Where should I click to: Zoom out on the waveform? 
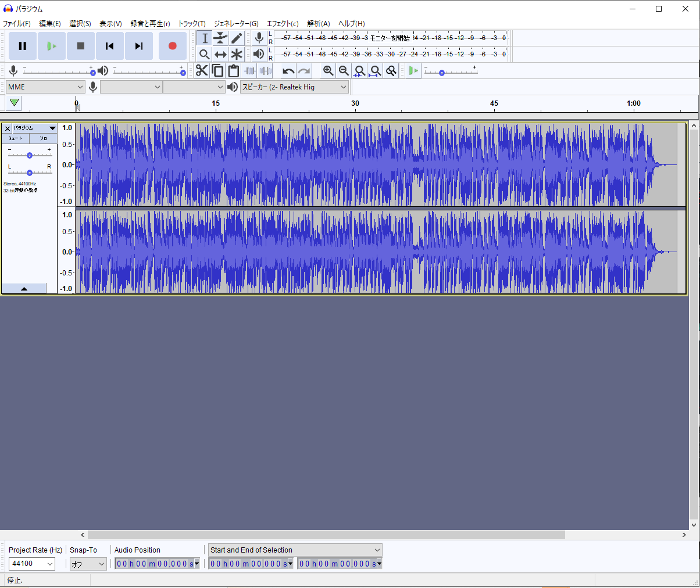tap(344, 71)
